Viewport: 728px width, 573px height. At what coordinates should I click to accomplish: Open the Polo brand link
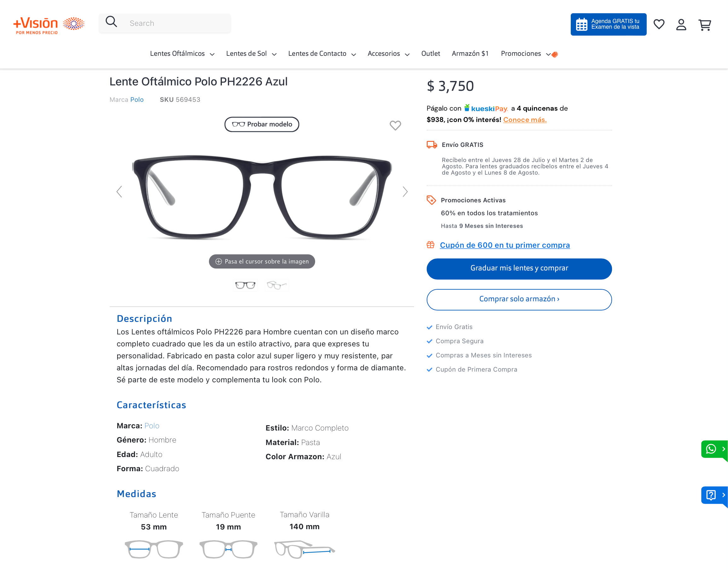point(137,99)
